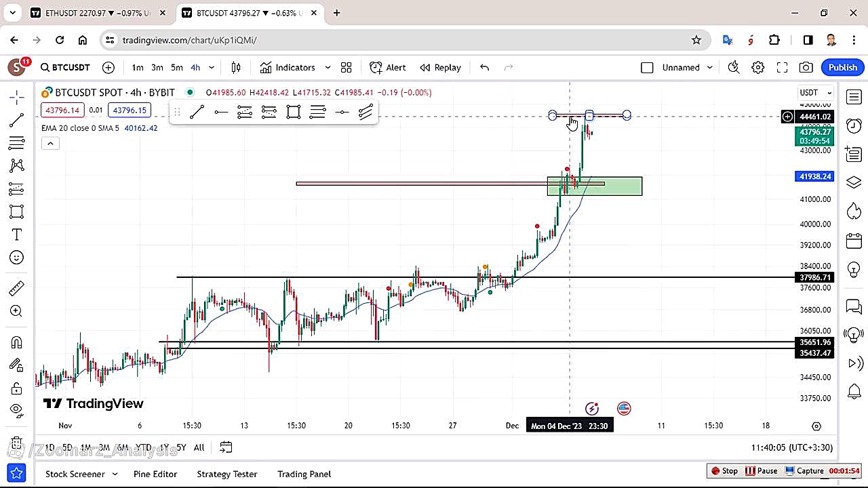Select parallel channel in floating toolbar

(366, 112)
